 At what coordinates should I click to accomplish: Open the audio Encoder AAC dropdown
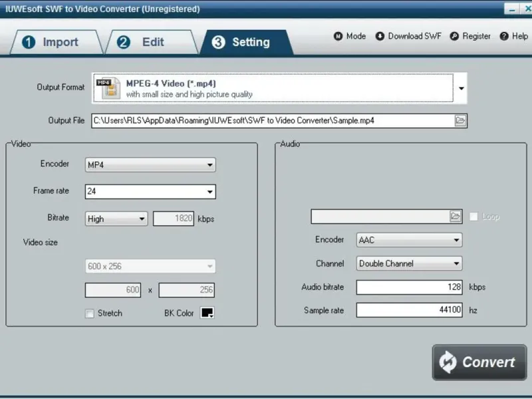(409, 240)
